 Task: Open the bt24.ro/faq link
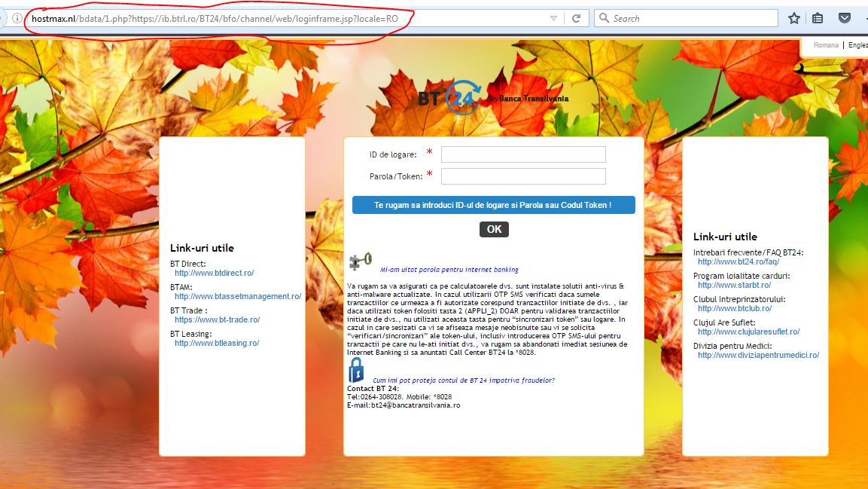[739, 261]
